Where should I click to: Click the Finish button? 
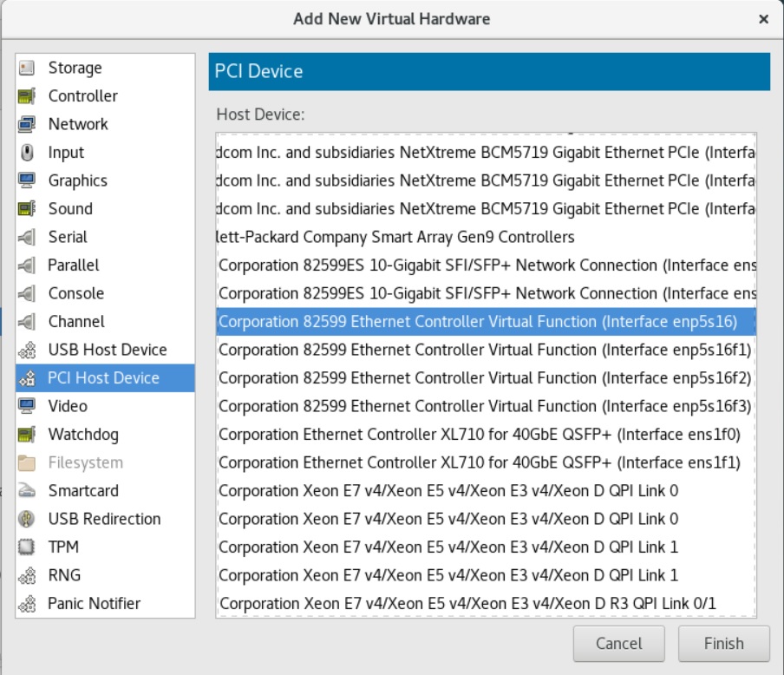point(723,644)
